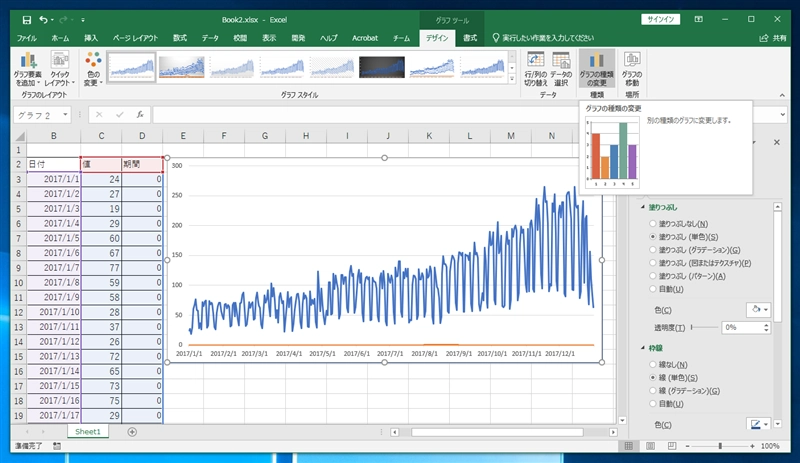Screen dimensions: 800x463
Task: Open Add Chart Element (グラフ要素を追加) tool
Action: click(x=28, y=69)
